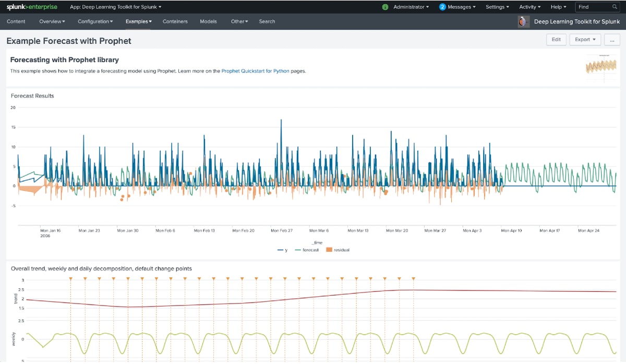This screenshot has width=626, height=364.
Task: Click the Mon Mar 6 axis label
Action: pos(319,230)
